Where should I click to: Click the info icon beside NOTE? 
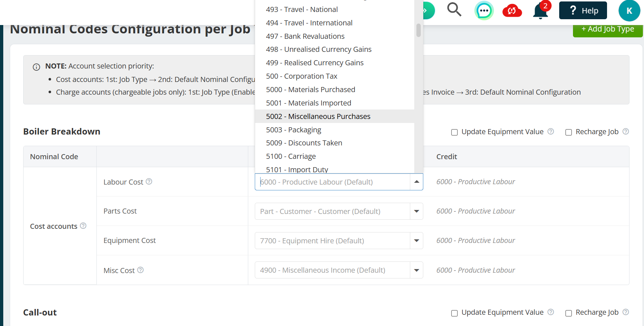pos(36,67)
